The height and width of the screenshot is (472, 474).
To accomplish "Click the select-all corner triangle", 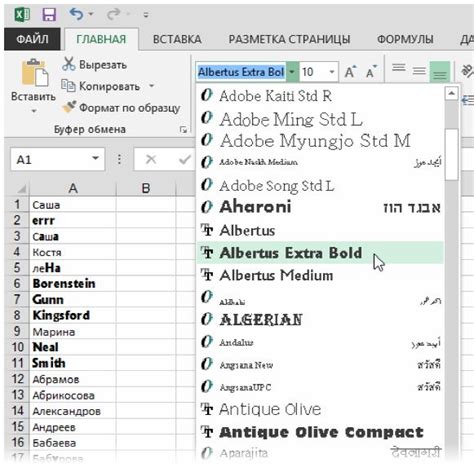I will (21, 189).
